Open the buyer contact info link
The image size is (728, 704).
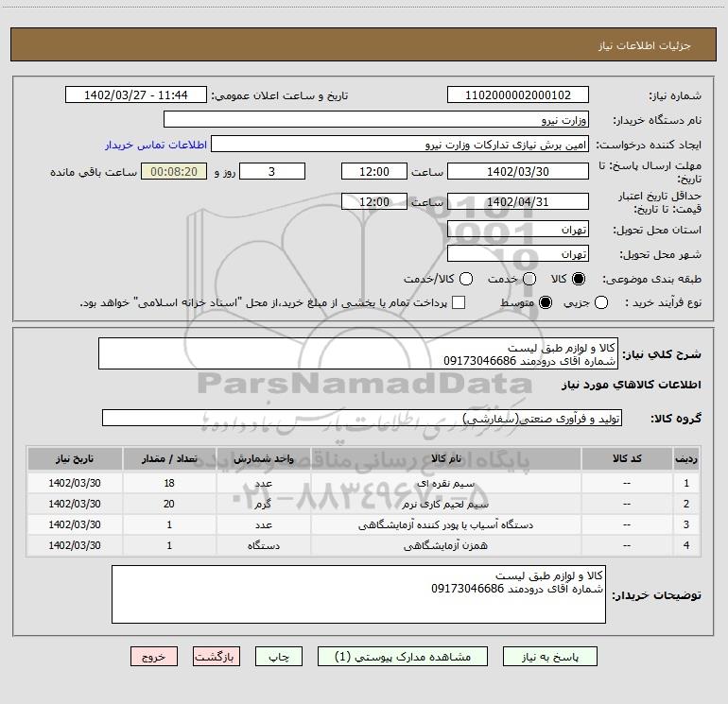coord(156,145)
